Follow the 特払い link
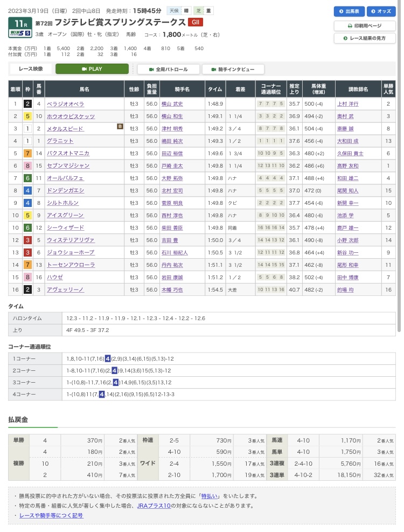This screenshot has width=404, height=532. tap(210, 496)
